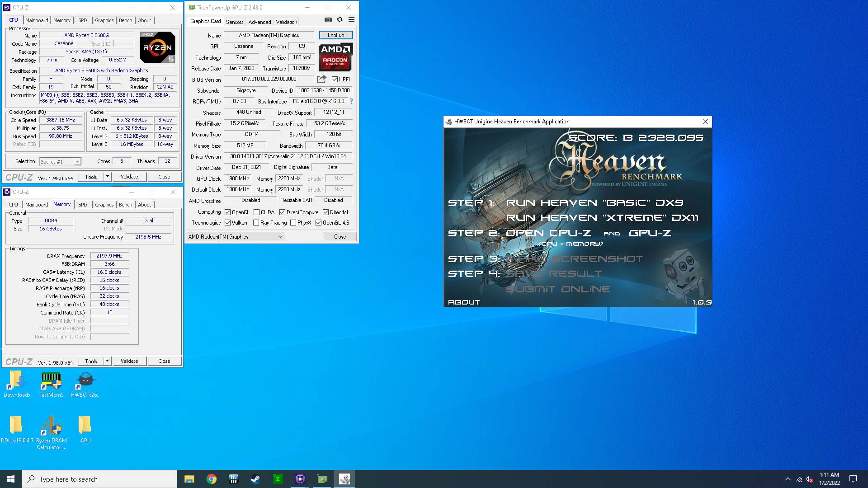
Task: Click the green Z app taskbar icon
Action: point(278,479)
